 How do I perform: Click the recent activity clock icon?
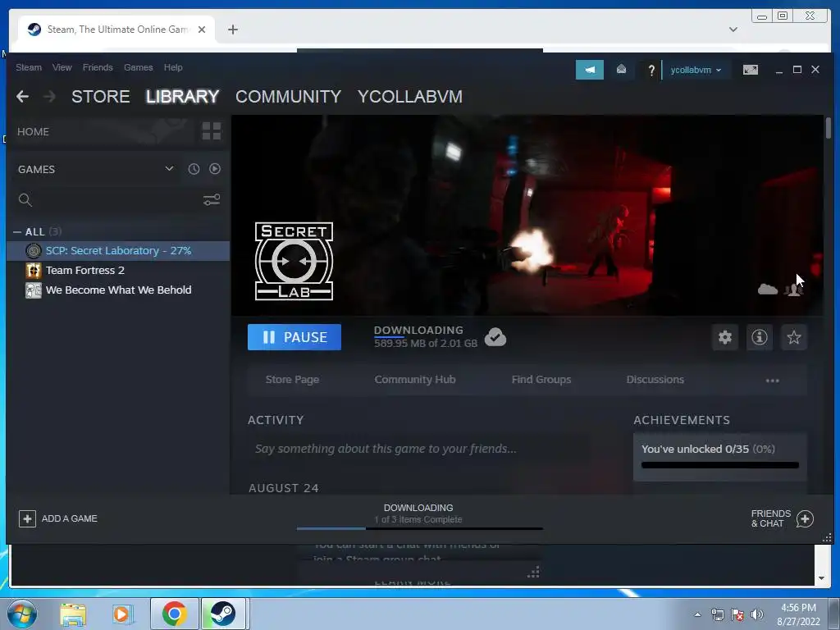click(194, 169)
